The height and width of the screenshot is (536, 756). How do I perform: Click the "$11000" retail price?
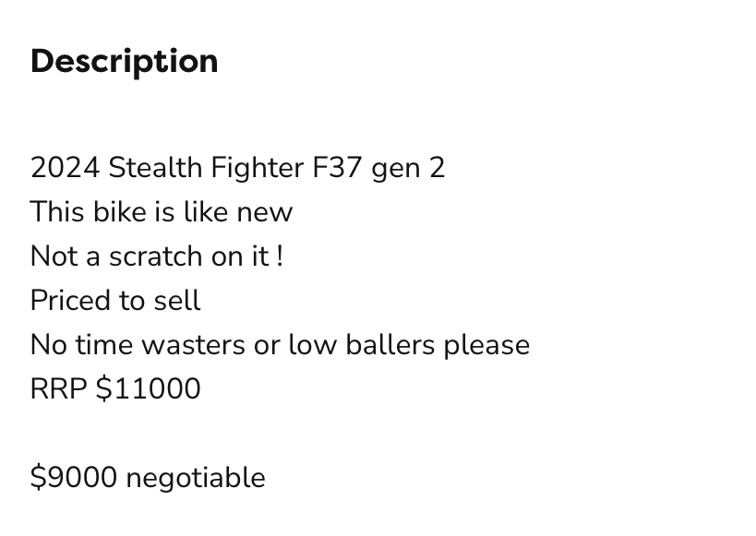[x=148, y=389]
